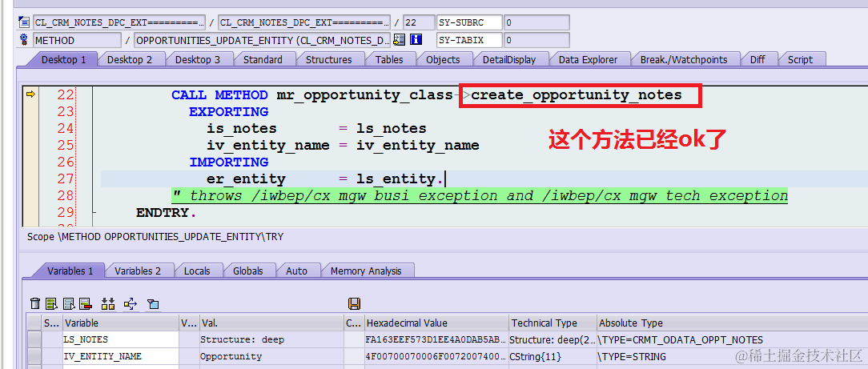The width and height of the screenshot is (868, 369).
Task: Click the line number field showing 22
Action: coord(419,22)
